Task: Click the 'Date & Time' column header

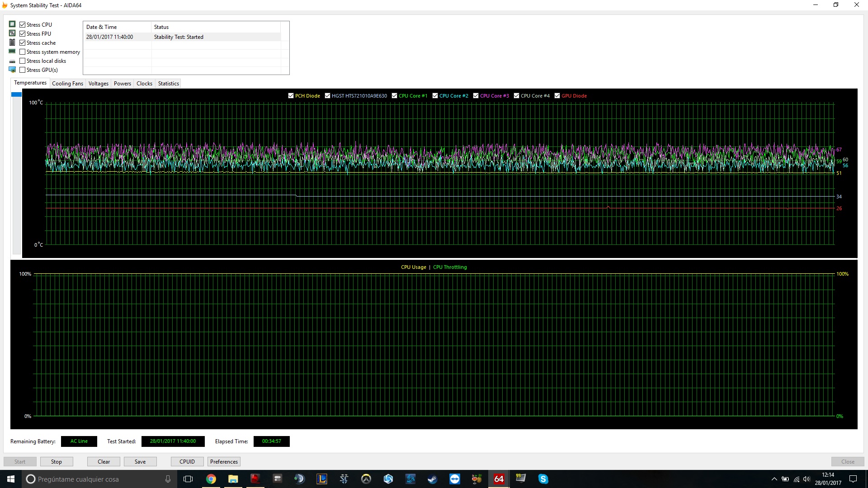Action: (x=117, y=27)
